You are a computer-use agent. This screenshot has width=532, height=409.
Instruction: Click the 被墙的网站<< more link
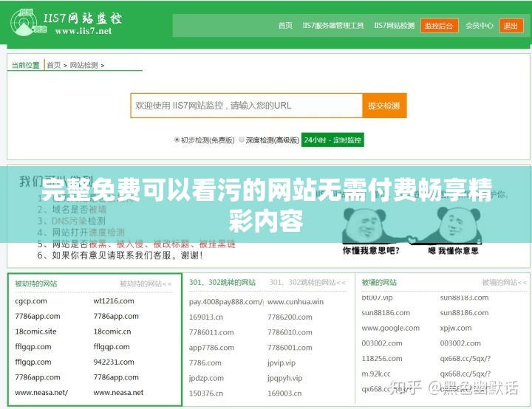pyautogui.click(x=505, y=283)
